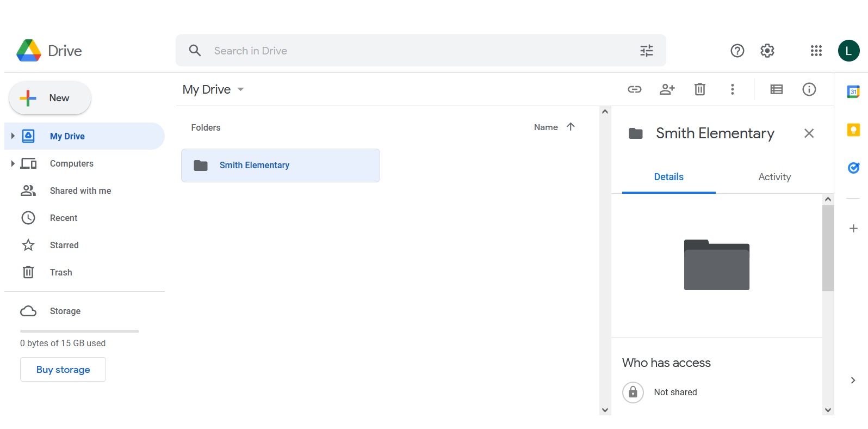Viewport: 868px width, 429px height.
Task: Open Recent files
Action: 84,218
